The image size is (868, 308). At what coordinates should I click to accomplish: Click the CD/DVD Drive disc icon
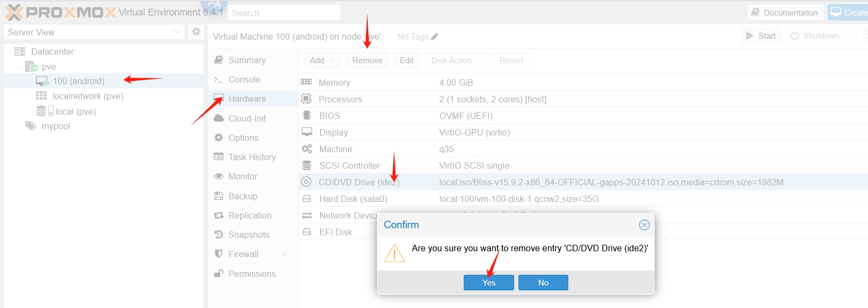point(306,182)
